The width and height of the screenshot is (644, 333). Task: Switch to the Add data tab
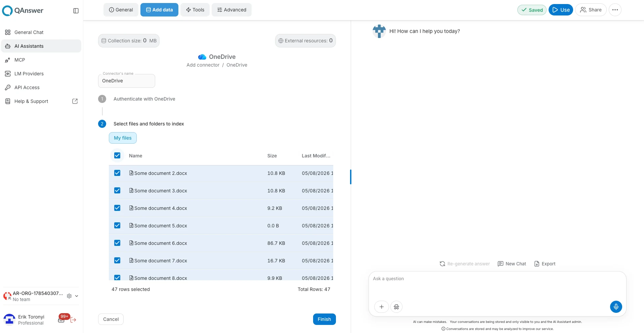(x=159, y=10)
